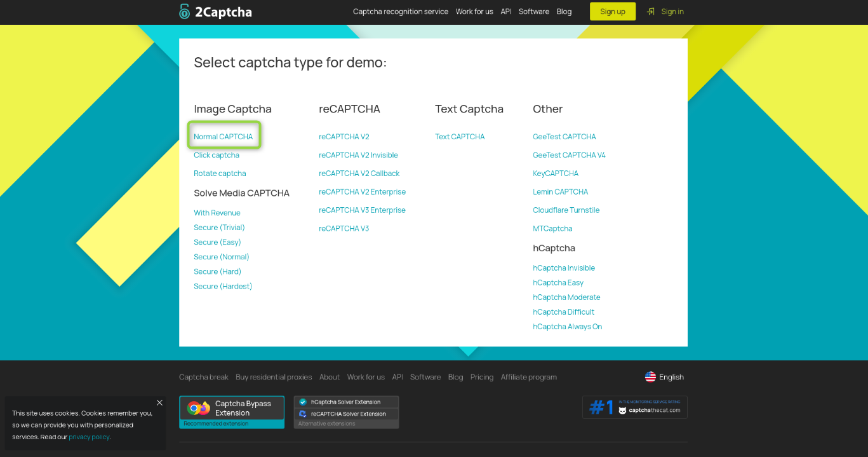Open the hCaptcha Solver Extension
The width and height of the screenshot is (868, 457).
click(x=346, y=402)
